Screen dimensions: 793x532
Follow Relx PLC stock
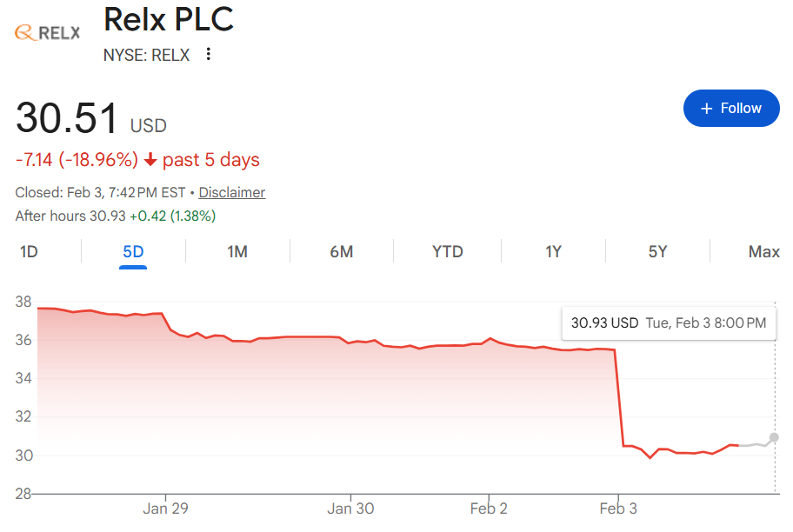pyautogui.click(x=731, y=109)
